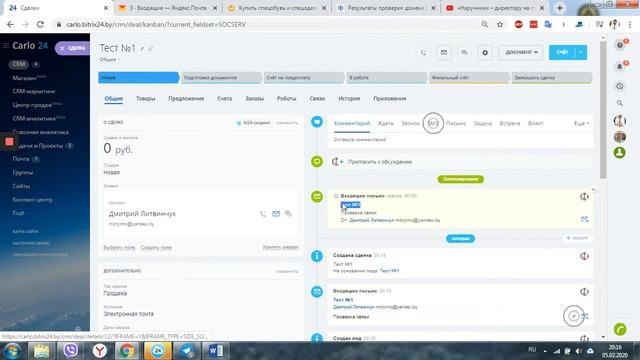Select the Звонок timeline tab
Viewport: 640px width, 360px height.
pyautogui.click(x=410, y=123)
